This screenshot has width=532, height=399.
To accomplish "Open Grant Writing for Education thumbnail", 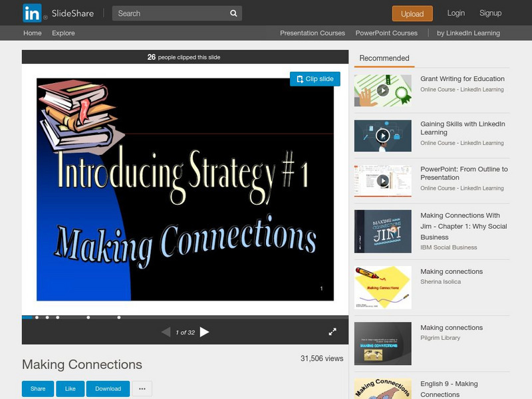I will (383, 90).
